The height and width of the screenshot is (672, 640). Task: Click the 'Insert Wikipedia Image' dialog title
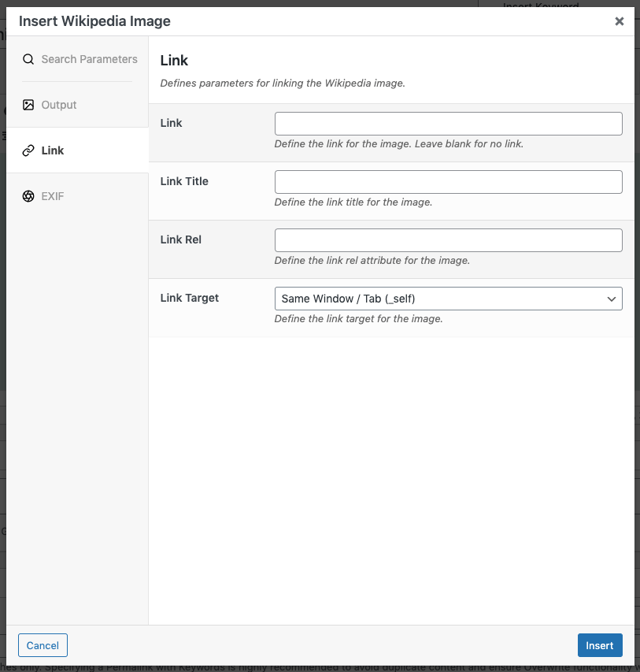(94, 21)
